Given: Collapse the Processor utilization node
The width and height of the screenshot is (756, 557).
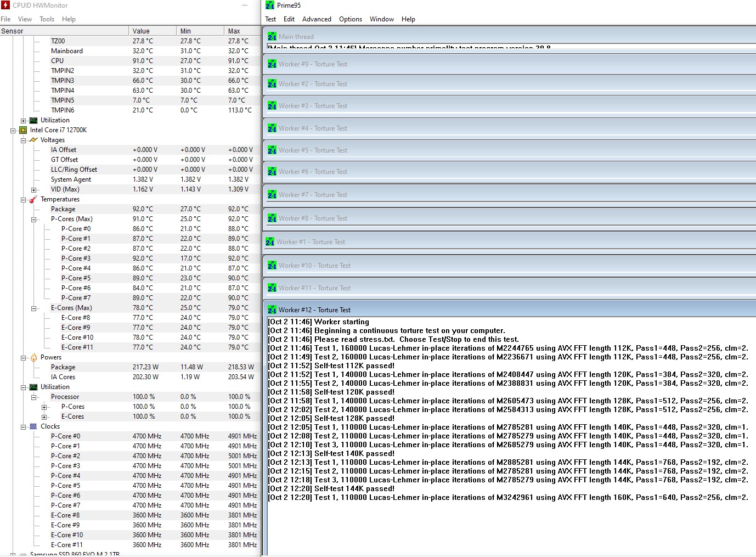Looking at the screenshot, I should click(x=33, y=397).
